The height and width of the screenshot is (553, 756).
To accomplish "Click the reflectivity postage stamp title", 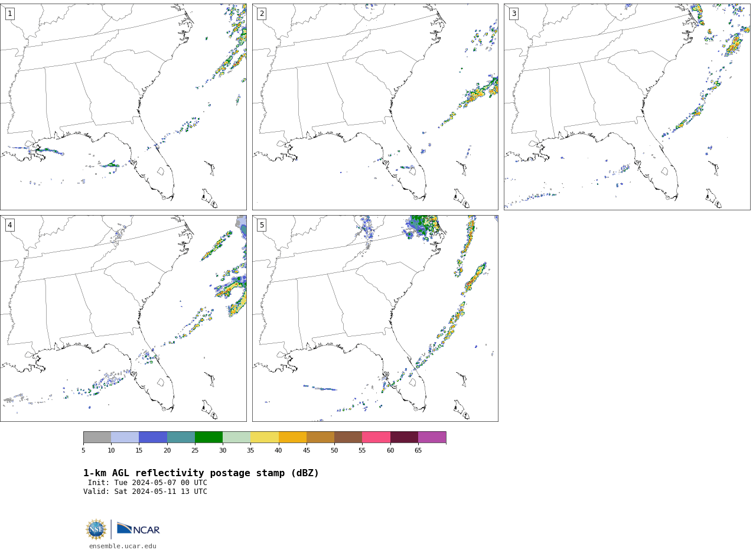I will point(201,473).
